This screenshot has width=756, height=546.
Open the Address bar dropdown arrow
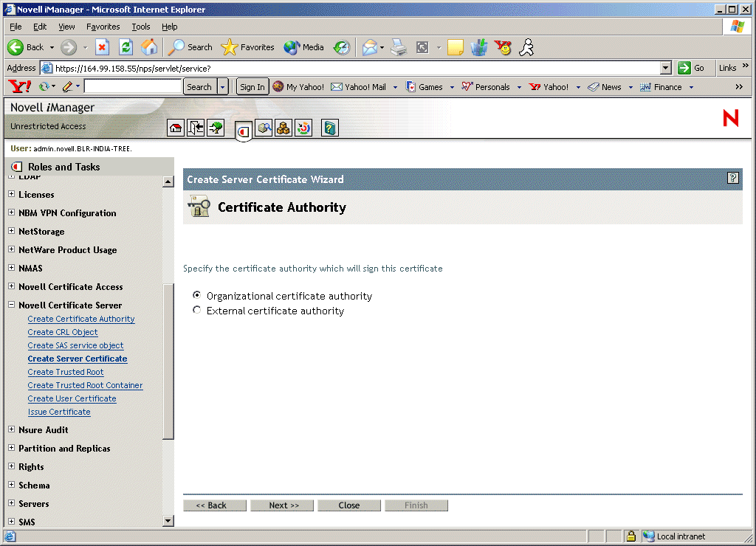pyautogui.click(x=666, y=68)
